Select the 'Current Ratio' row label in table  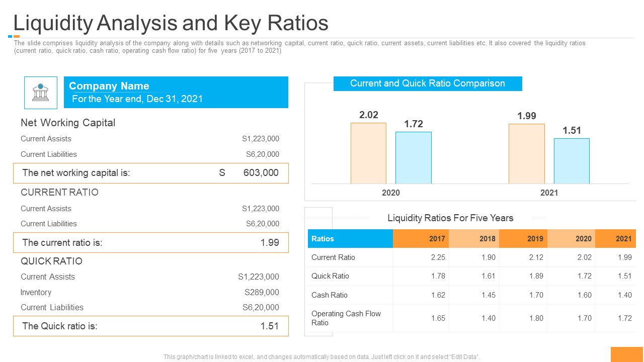[x=333, y=257]
